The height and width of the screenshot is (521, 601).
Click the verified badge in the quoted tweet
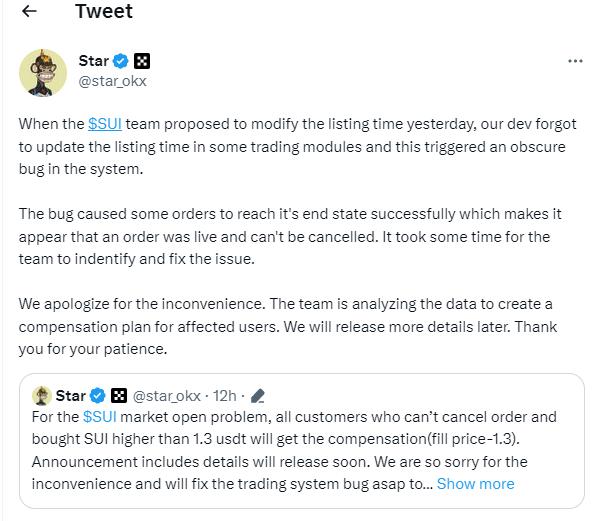coord(99,395)
